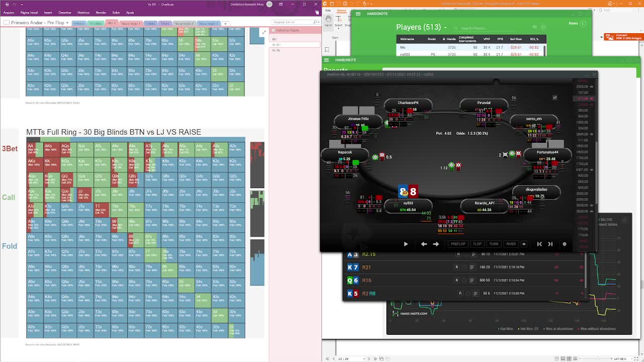Go to next hand in replayer
Viewport: 644px width, 362px height.
pyautogui.click(x=550, y=244)
